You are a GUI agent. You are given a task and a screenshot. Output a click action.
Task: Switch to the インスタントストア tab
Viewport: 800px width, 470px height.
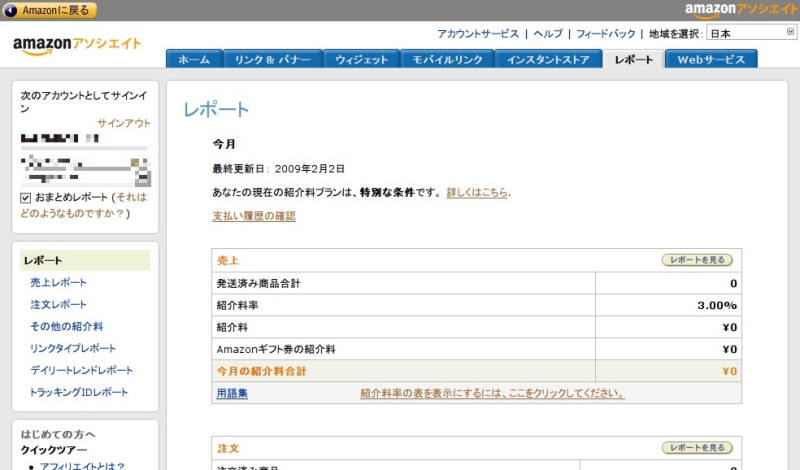(x=548, y=59)
